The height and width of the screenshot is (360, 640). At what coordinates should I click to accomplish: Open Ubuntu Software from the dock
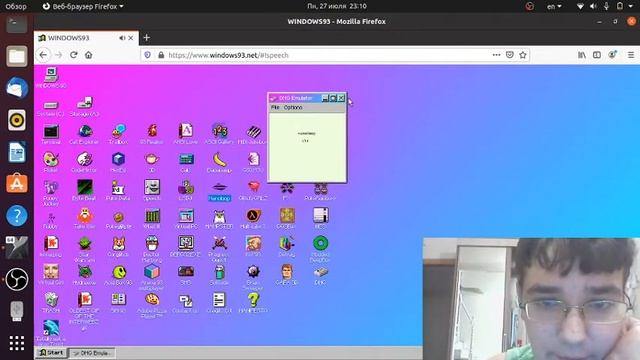(17, 184)
